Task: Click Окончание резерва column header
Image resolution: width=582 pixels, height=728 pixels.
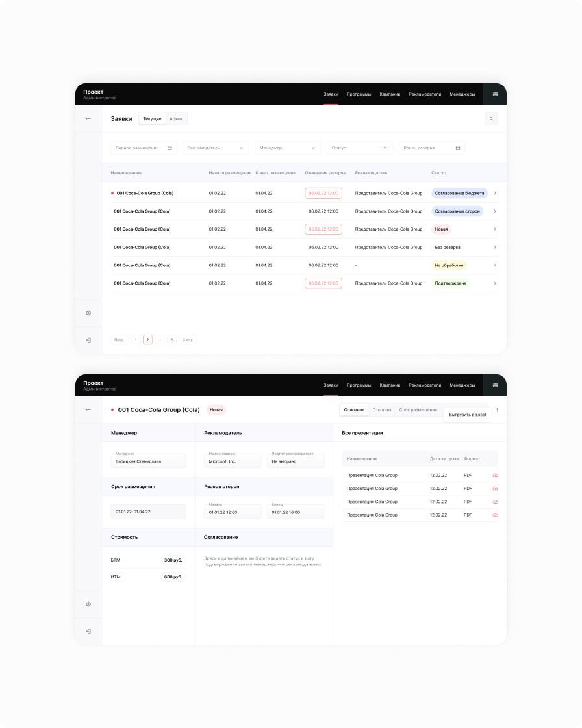Action: (325, 173)
